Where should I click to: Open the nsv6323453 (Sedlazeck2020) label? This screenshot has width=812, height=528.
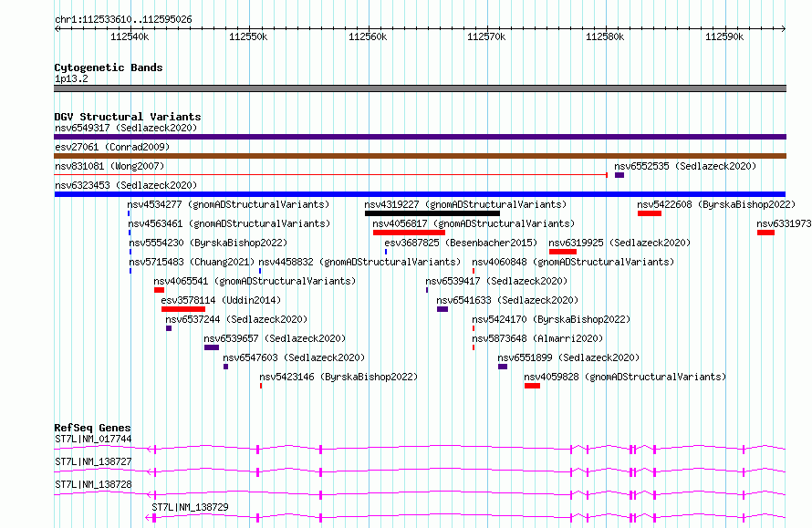126,185
